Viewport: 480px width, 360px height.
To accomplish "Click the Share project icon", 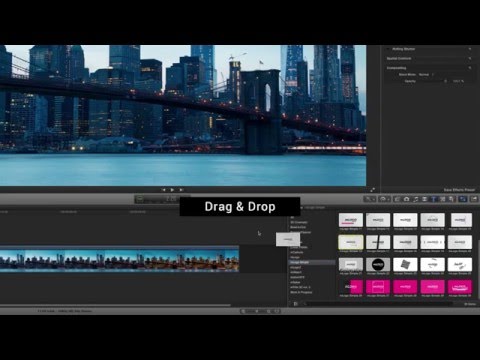I will [474, 199].
